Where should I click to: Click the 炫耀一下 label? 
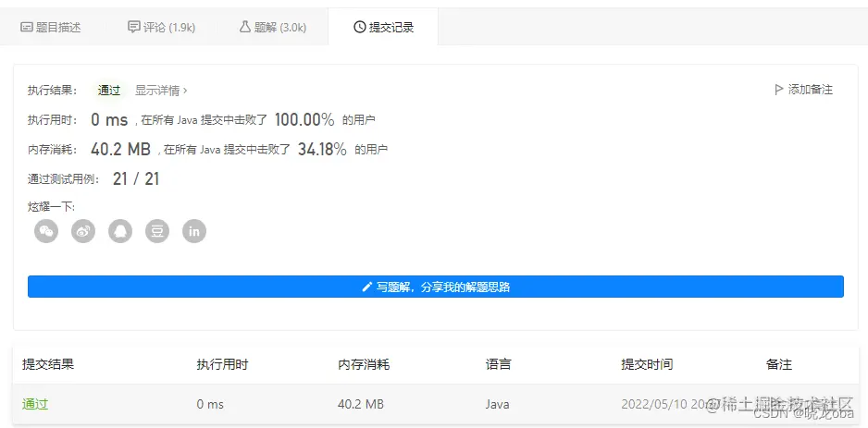click(x=51, y=207)
